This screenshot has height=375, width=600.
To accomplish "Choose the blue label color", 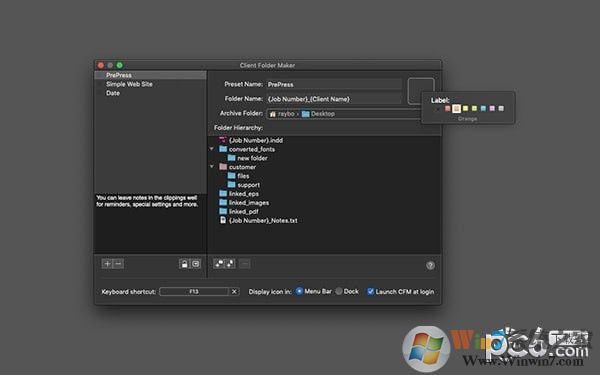I will (x=483, y=109).
